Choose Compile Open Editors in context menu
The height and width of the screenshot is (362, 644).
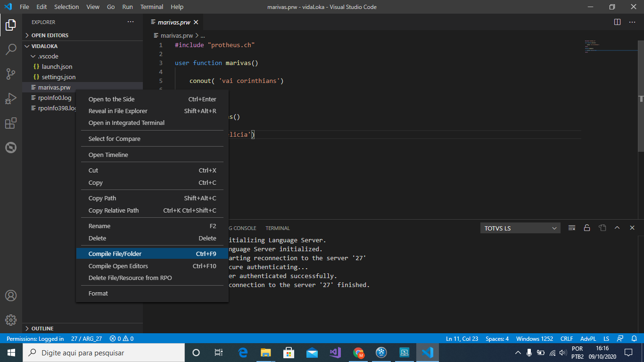(152, 266)
